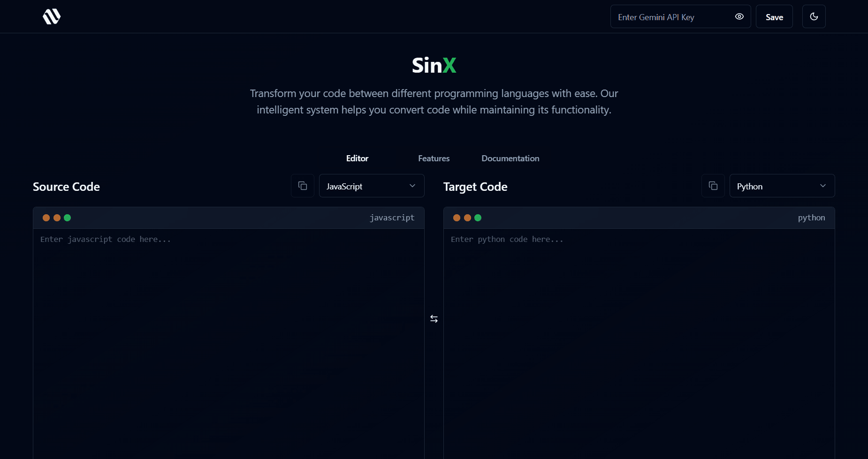This screenshot has height=459, width=868.
Task: Click the SinX striped logo icon
Action: point(52,16)
